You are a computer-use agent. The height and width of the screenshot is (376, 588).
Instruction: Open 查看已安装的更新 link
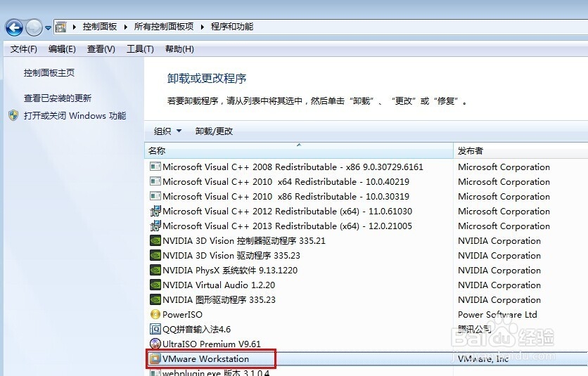click(x=58, y=98)
